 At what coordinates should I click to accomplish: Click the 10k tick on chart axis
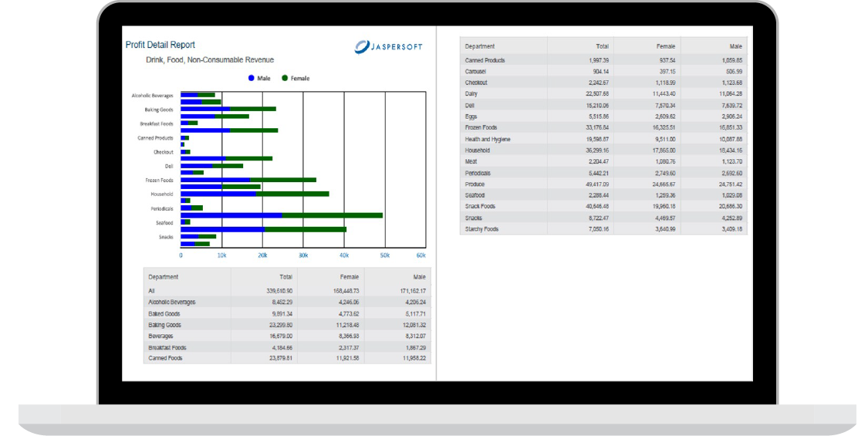click(x=221, y=255)
